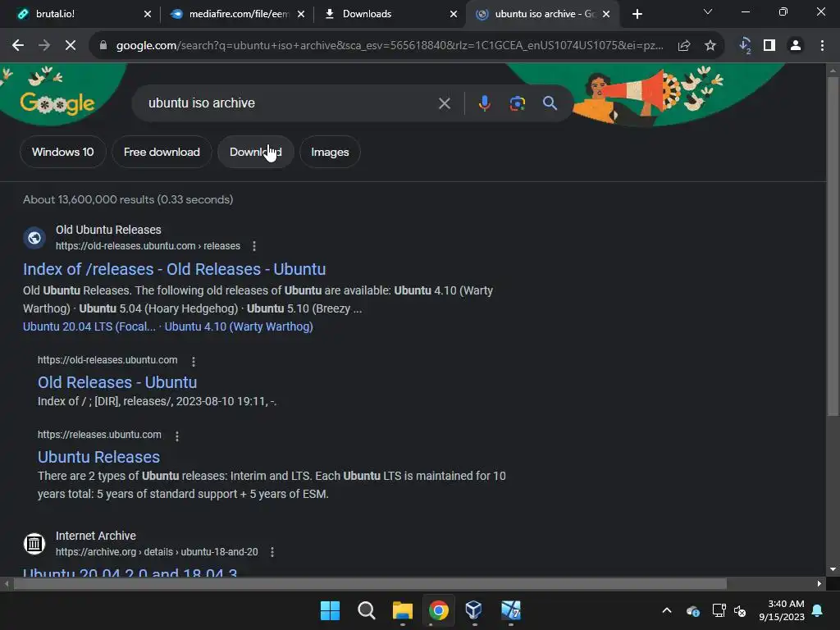Open more options for Internet Archive result
The image size is (840, 630).
click(272, 552)
